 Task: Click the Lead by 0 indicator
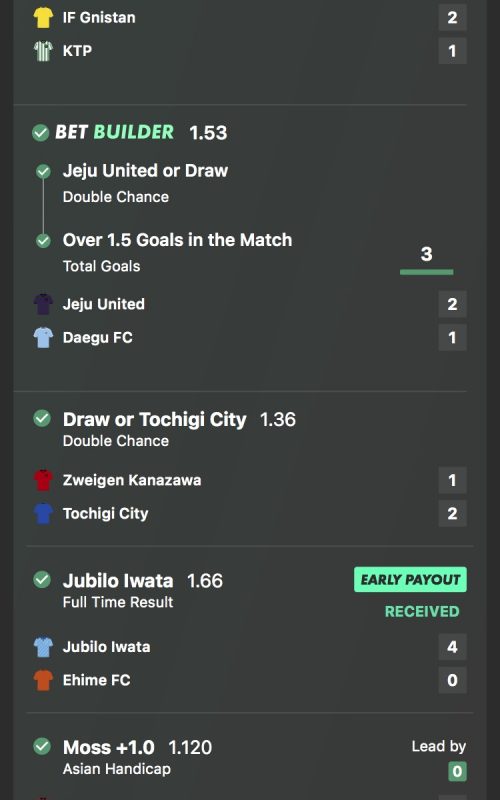(439, 759)
